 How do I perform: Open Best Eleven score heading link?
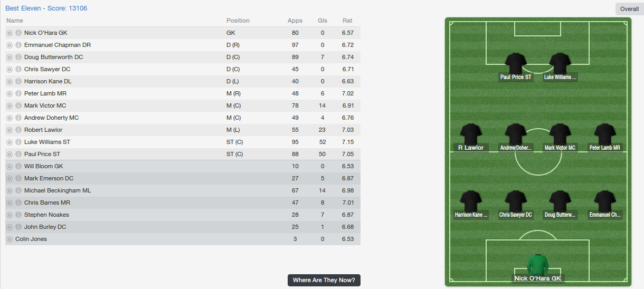(x=46, y=8)
